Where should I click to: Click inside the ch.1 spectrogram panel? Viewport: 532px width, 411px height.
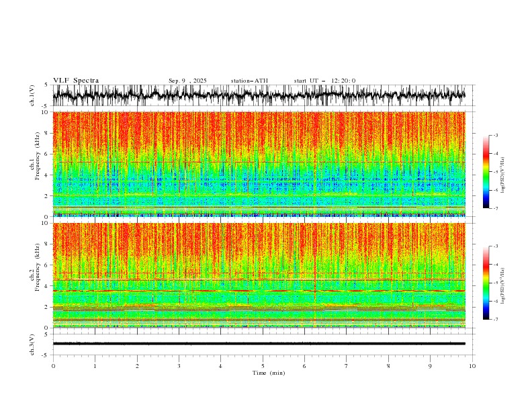259,164
